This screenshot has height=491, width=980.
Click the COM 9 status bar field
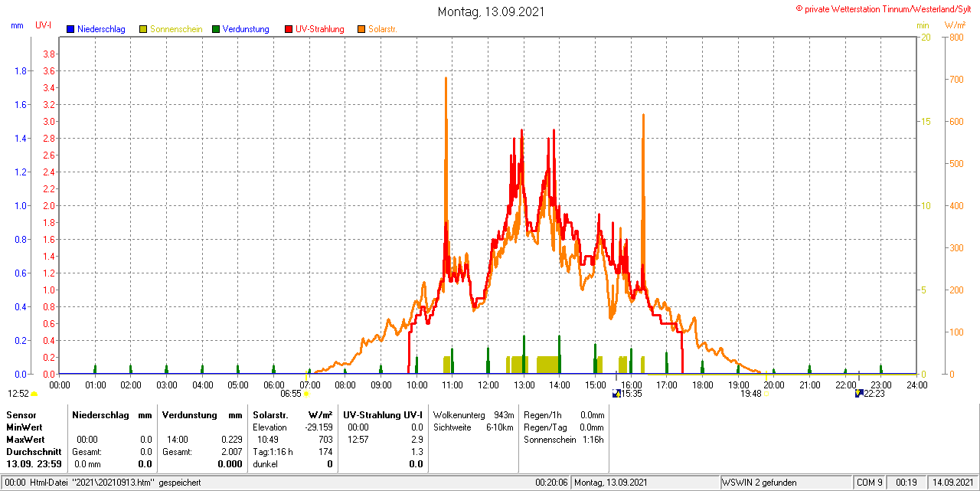(x=870, y=483)
